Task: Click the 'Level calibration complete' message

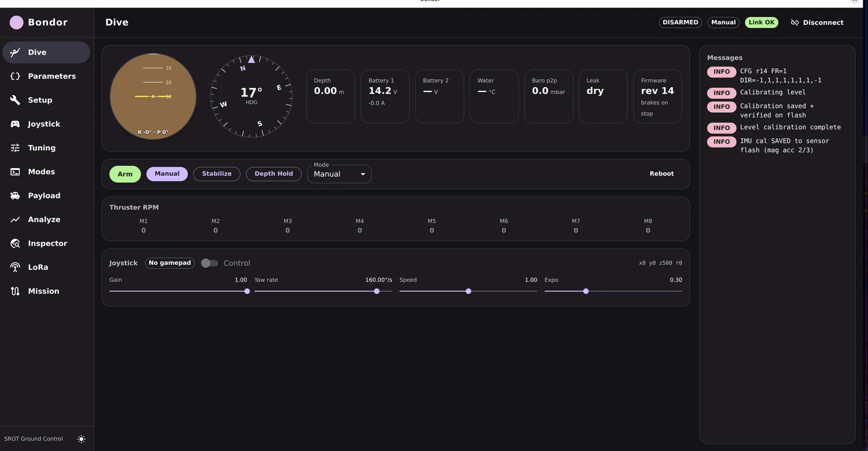Action: (x=790, y=127)
